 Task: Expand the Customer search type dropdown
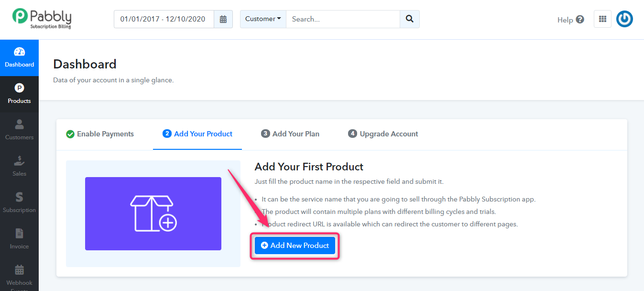click(263, 19)
